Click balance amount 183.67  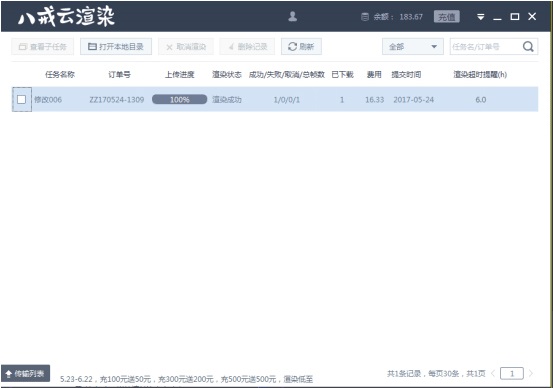411,17
